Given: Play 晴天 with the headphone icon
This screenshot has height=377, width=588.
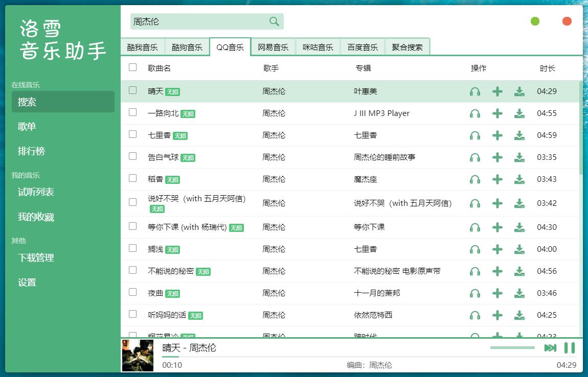Looking at the screenshot, I should coord(475,91).
